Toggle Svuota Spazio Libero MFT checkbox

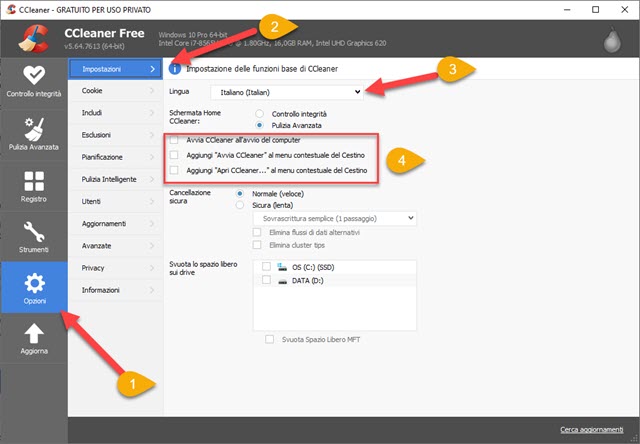(x=269, y=339)
